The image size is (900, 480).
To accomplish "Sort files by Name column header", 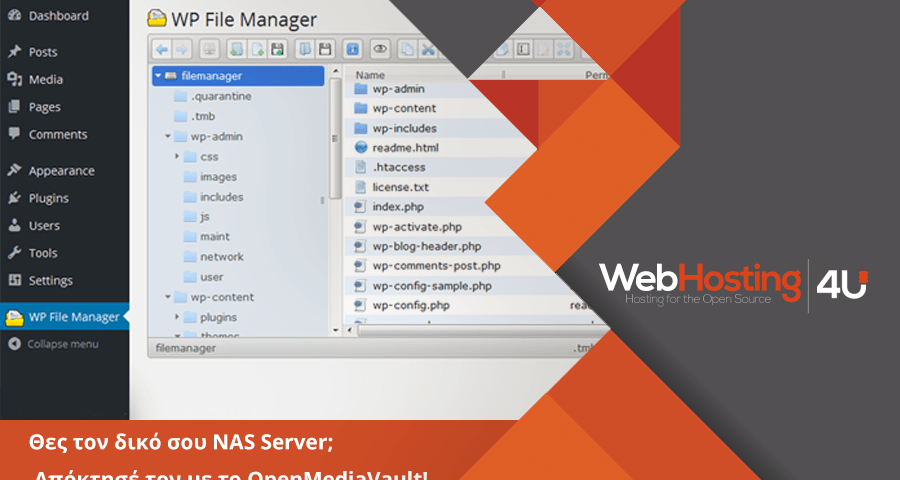I will pos(371,75).
